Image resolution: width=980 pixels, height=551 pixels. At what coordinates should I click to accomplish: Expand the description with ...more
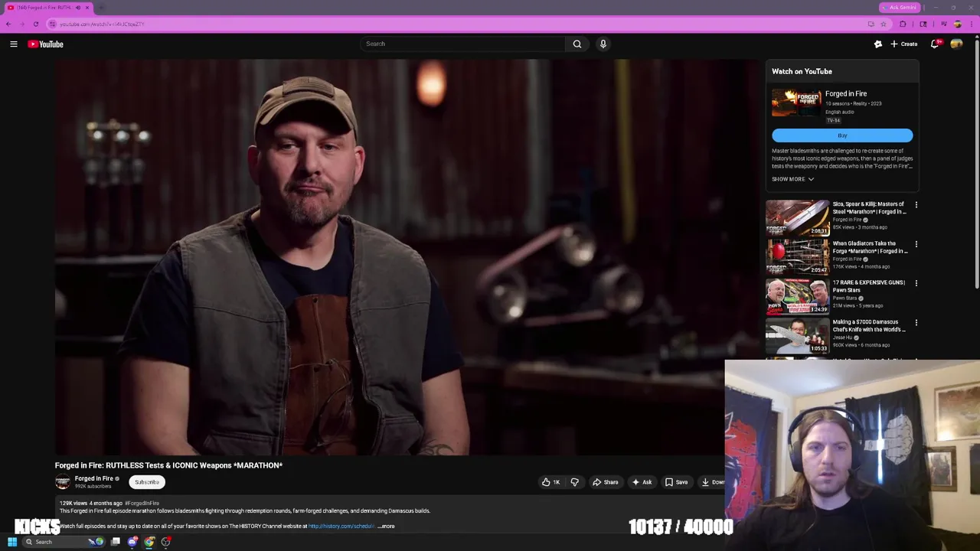[x=387, y=527]
